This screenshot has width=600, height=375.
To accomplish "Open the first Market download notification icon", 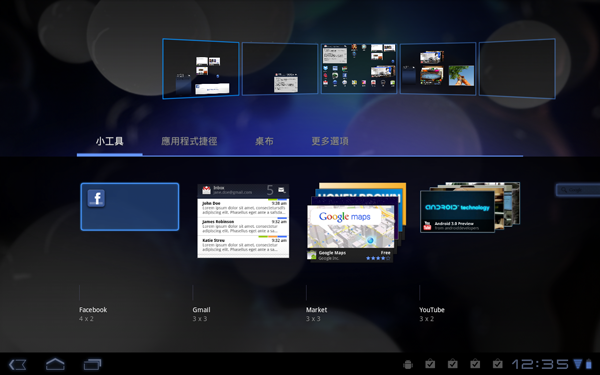I will [x=430, y=364].
